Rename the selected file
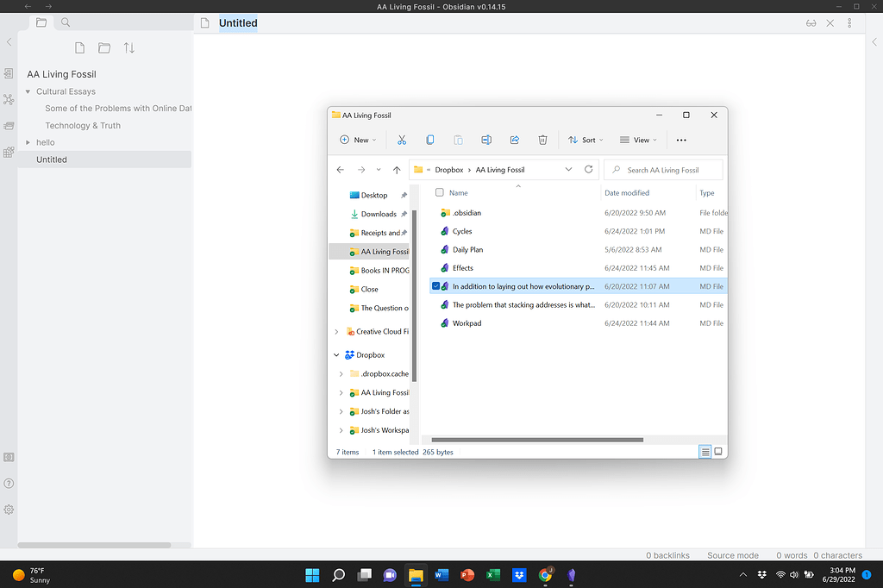 pos(486,139)
